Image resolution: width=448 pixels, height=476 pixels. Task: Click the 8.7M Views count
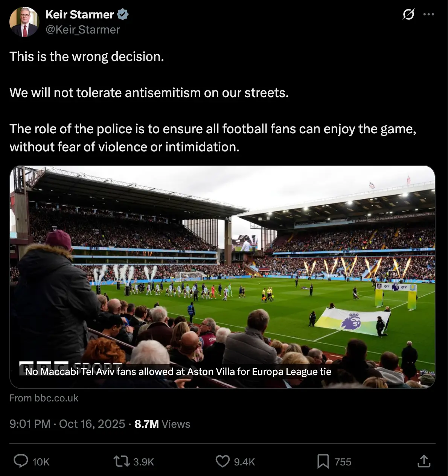tap(162, 424)
